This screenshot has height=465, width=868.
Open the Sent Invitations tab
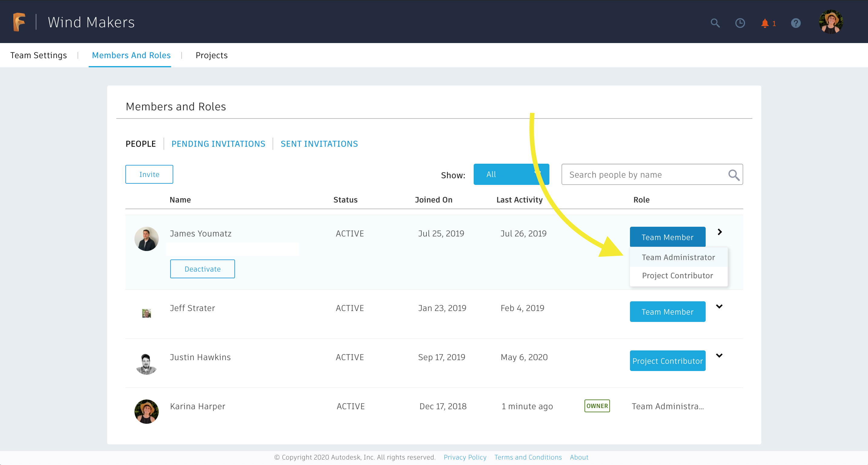point(319,144)
